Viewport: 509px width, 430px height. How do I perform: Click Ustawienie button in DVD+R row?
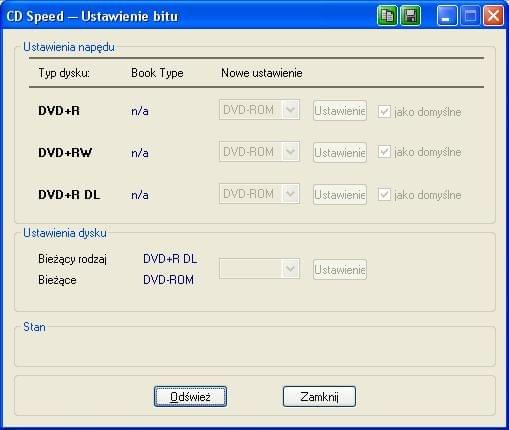click(340, 111)
